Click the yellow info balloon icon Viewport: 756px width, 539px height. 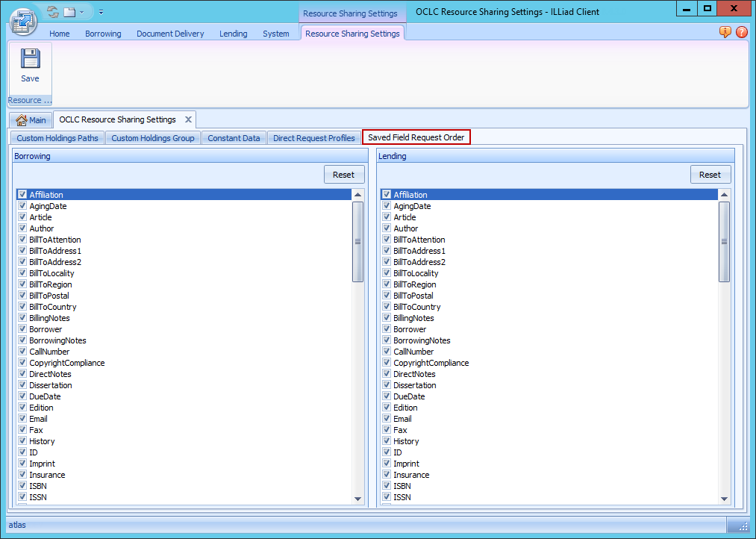point(724,34)
